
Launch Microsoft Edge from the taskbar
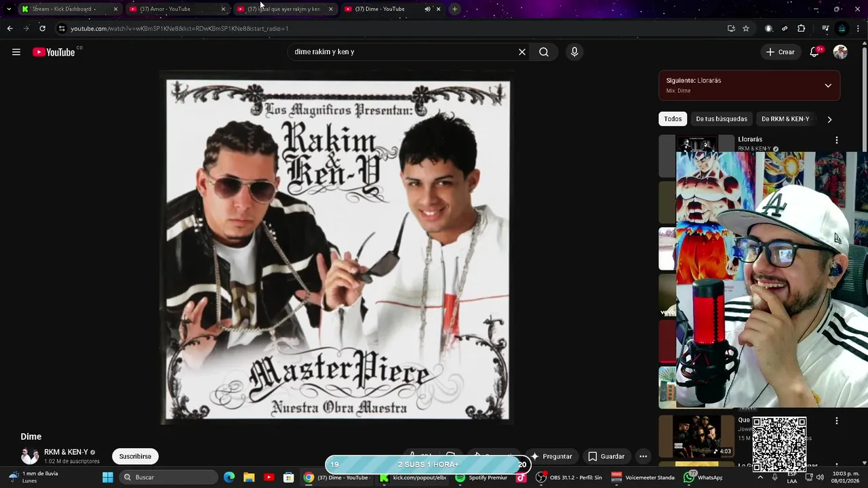(x=229, y=477)
